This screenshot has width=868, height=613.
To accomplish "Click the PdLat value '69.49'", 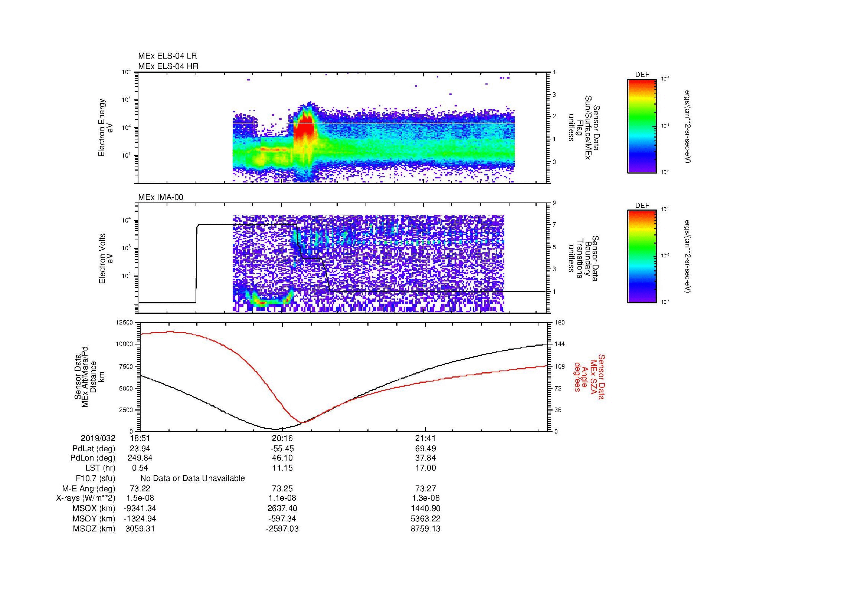I will pyautogui.click(x=426, y=449).
